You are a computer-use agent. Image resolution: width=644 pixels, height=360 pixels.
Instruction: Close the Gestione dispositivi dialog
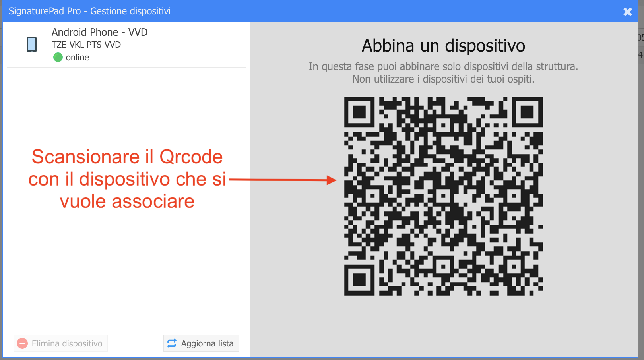coord(628,12)
